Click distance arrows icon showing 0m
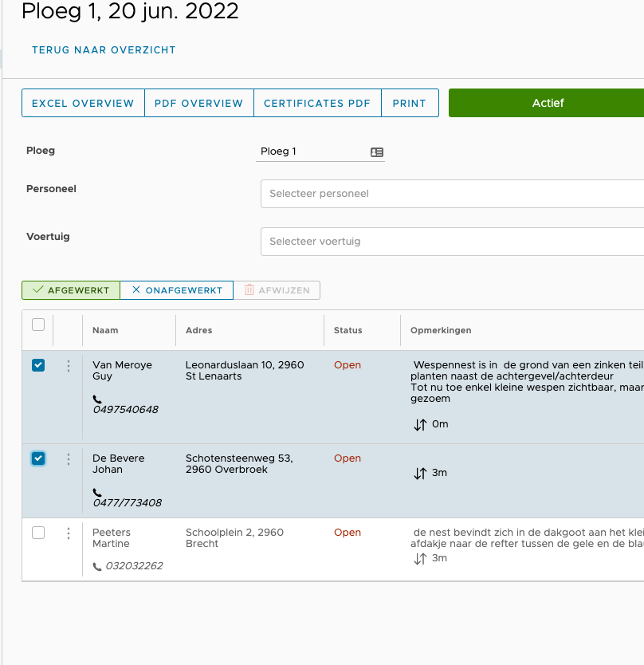 [420, 425]
